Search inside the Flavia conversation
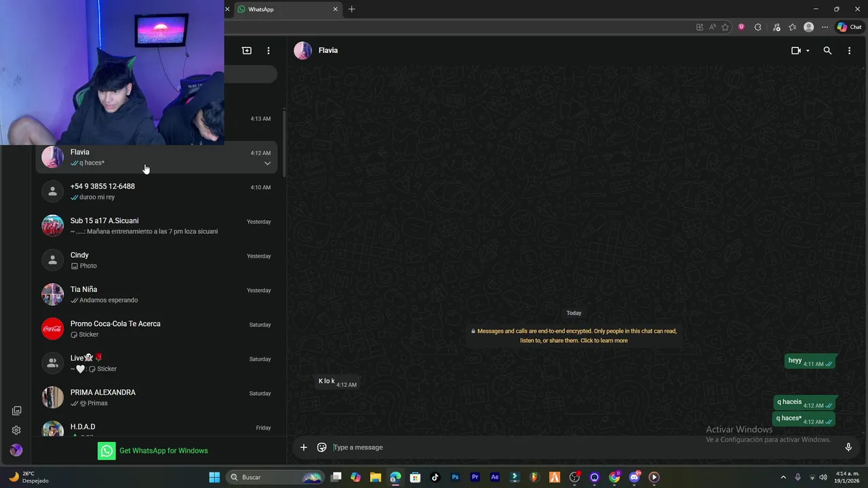 [x=827, y=51]
